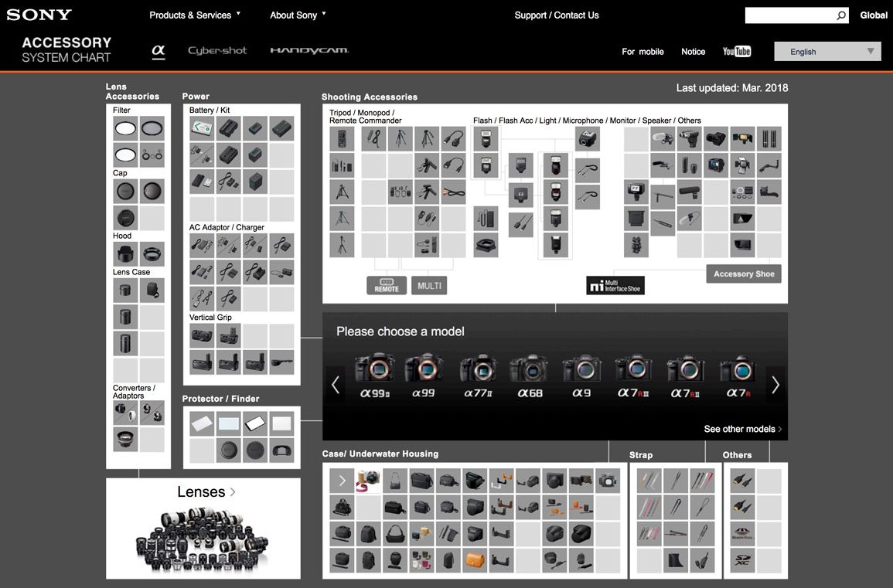Show next models with the right arrow
The height and width of the screenshot is (588, 893).
[775, 385]
